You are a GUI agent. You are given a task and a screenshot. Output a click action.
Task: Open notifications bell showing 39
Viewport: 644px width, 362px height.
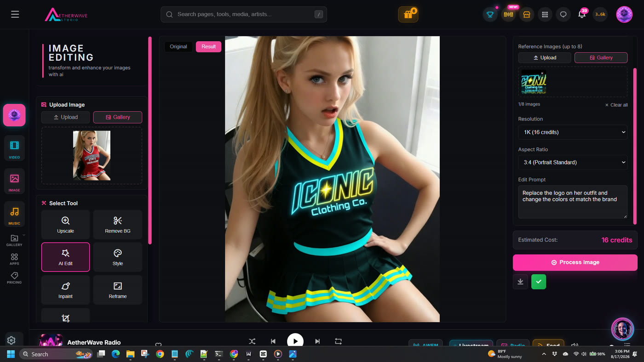coord(582,14)
